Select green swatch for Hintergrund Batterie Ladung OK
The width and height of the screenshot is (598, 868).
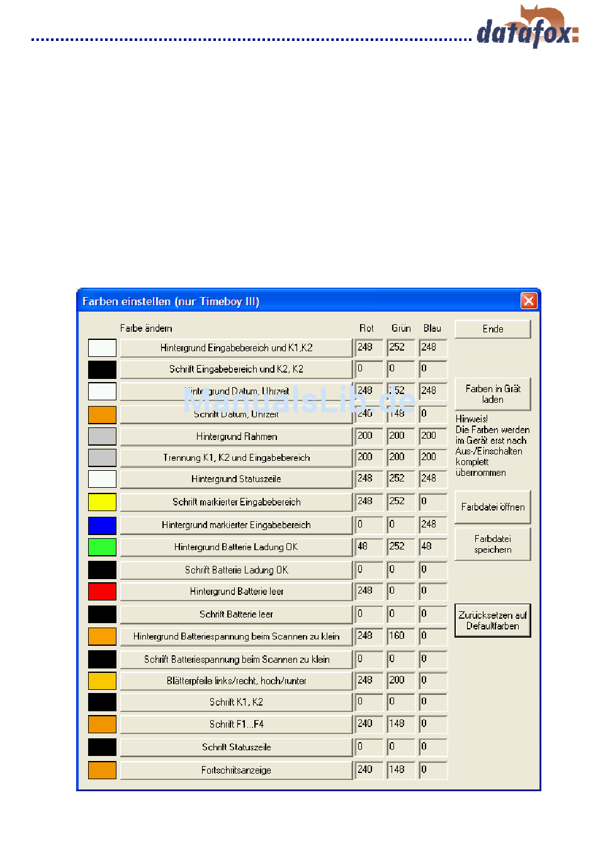tap(102, 547)
